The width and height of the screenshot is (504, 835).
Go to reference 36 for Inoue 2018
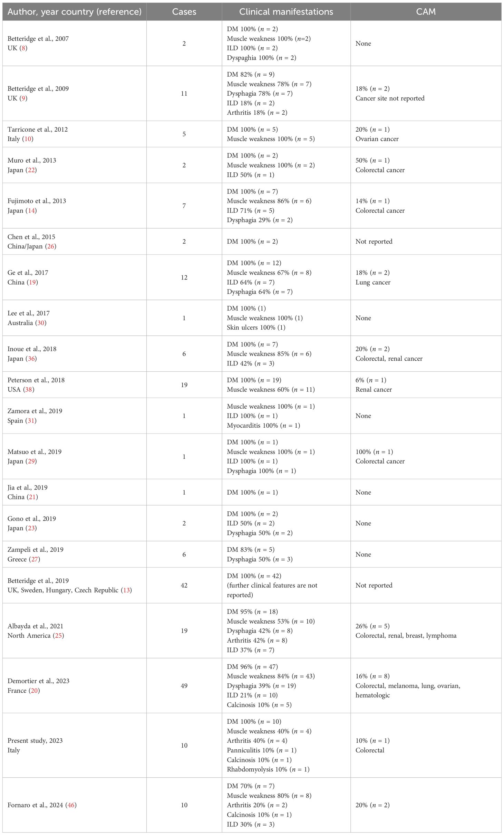[31, 359]
